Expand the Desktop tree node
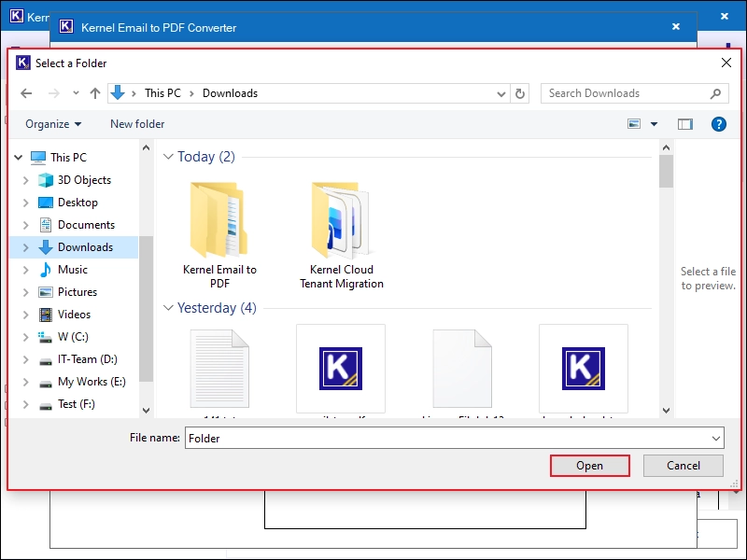This screenshot has width=747, height=560. point(26,203)
